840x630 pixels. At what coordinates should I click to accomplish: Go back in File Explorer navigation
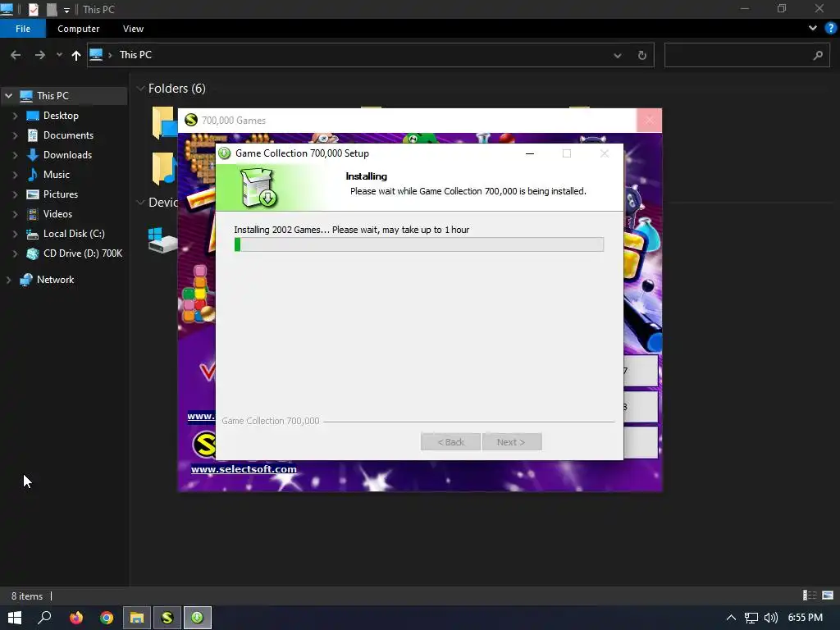pos(16,55)
